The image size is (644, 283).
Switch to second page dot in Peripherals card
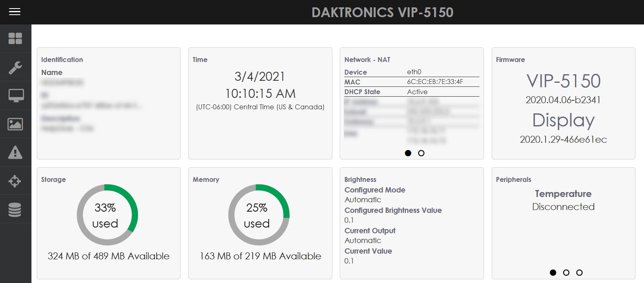566,272
